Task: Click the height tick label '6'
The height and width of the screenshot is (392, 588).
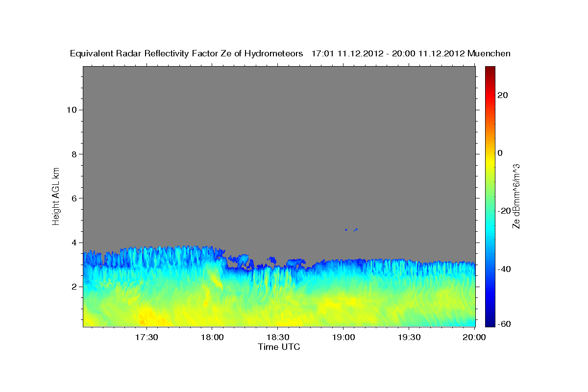Action: pyautogui.click(x=73, y=198)
